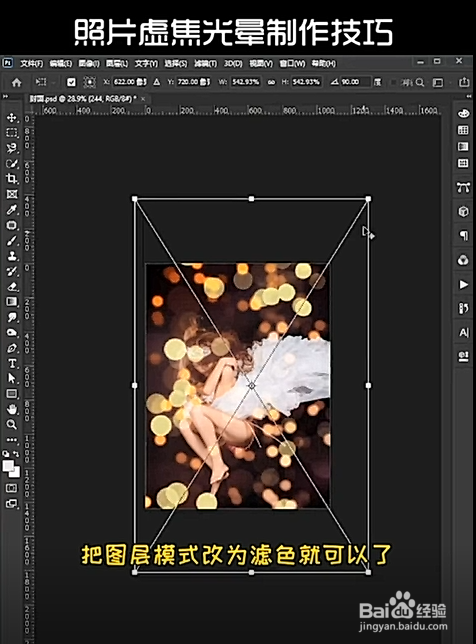Select the Smudge tool
The width and height of the screenshot is (476, 644).
11,317
